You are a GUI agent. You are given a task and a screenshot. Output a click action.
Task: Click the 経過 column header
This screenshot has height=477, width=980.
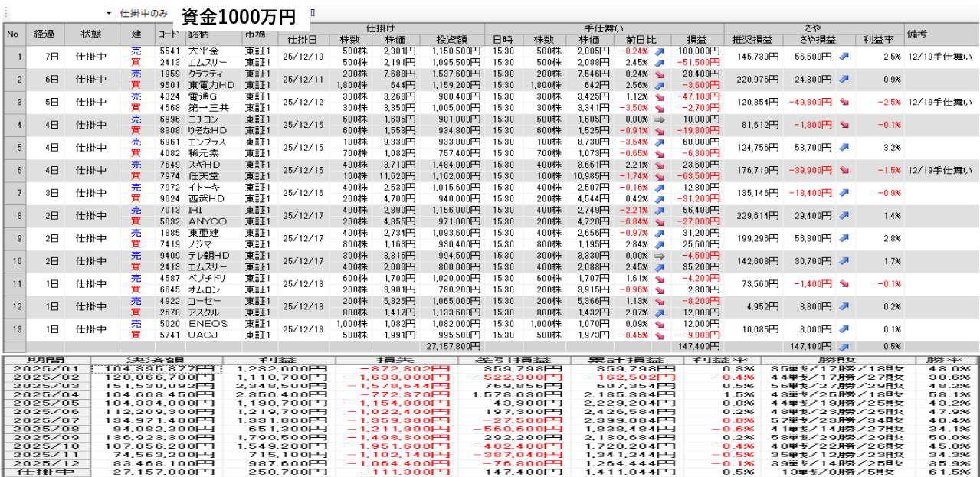coord(44,34)
